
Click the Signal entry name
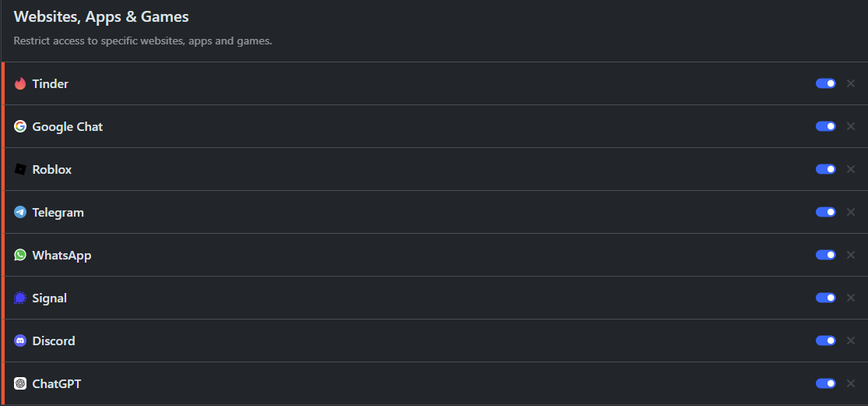[49, 298]
